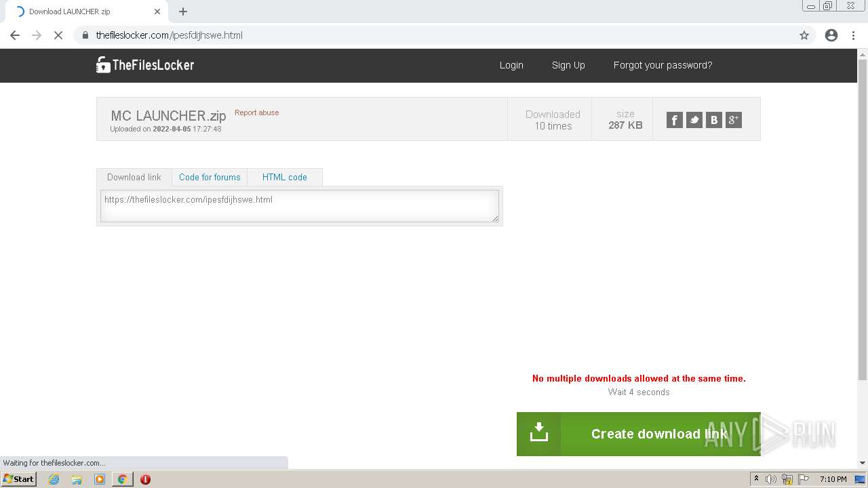Bookmark this page with the star icon
Image resolution: width=868 pixels, height=488 pixels.
[804, 35]
